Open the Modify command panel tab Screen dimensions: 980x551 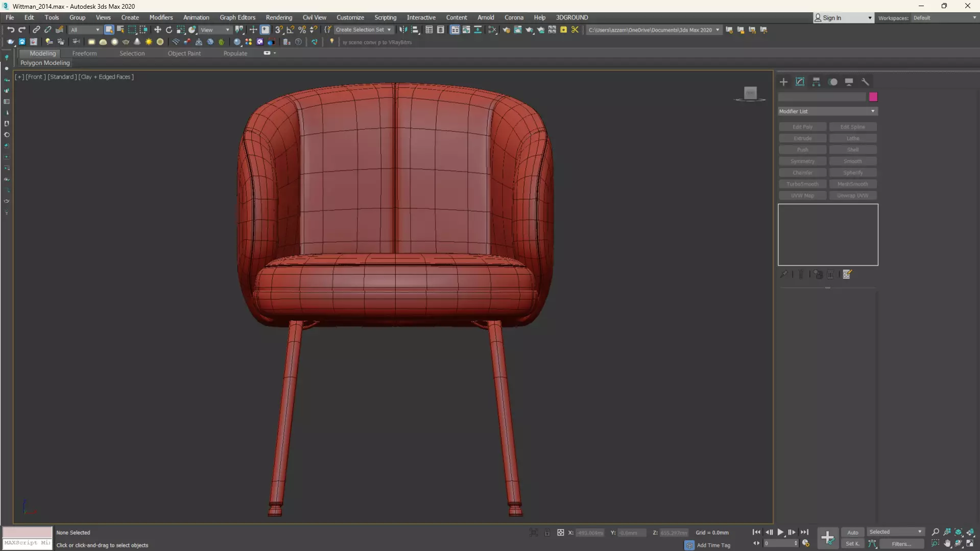pyautogui.click(x=800, y=82)
